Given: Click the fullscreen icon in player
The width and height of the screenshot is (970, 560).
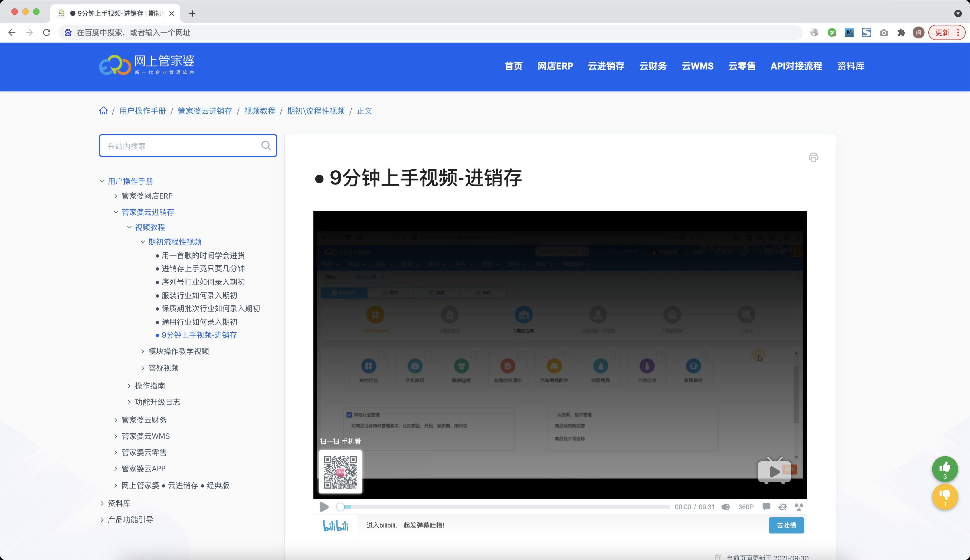Looking at the screenshot, I should [798, 507].
